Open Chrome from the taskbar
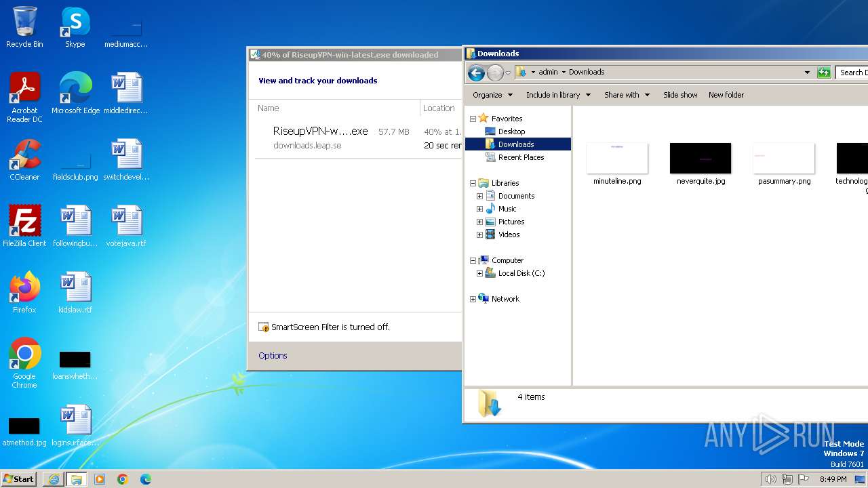 [x=123, y=479]
